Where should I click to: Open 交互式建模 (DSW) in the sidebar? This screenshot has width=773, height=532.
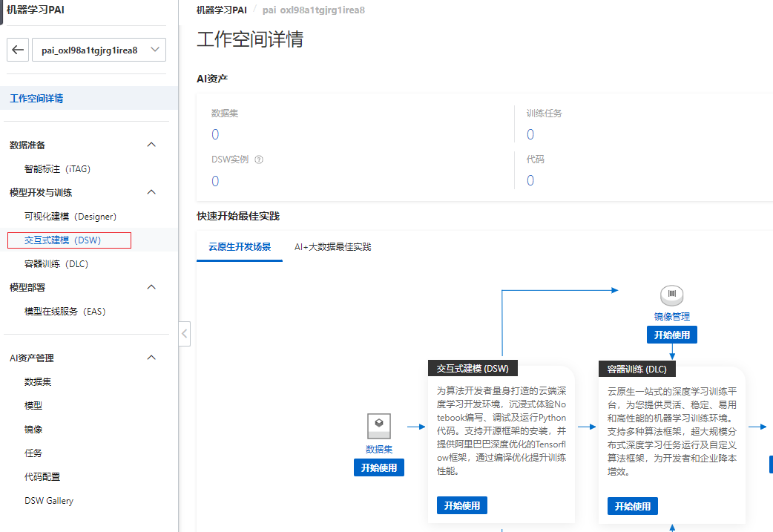[x=62, y=240]
